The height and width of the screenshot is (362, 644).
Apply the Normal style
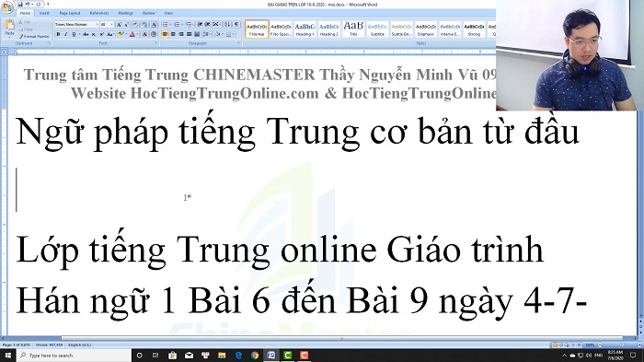coord(257,29)
